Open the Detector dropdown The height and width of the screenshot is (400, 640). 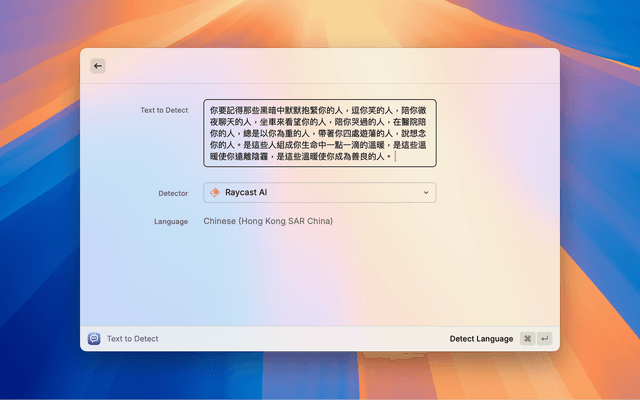320,192
